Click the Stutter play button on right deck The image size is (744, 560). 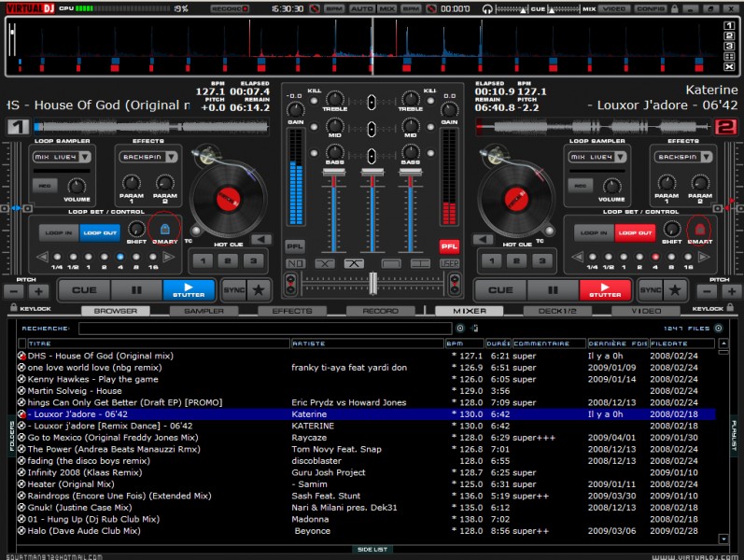pyautogui.click(x=605, y=290)
